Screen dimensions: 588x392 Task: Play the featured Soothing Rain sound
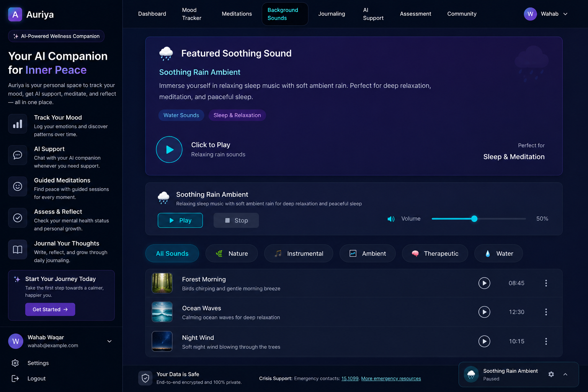[169, 150]
